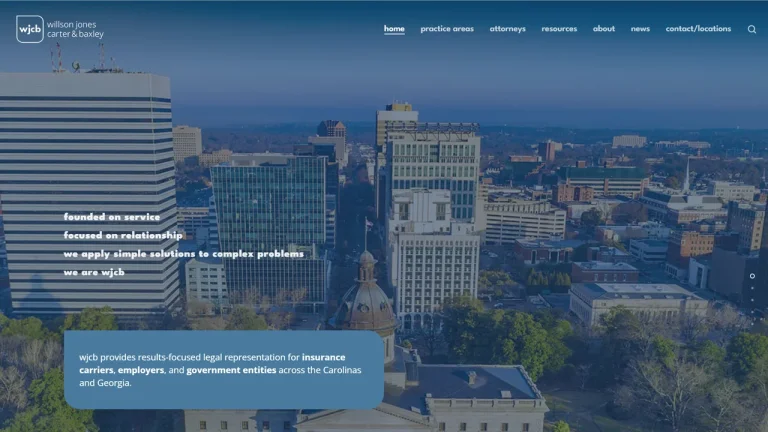Select the active ring-shaped section dot

pyautogui.click(x=752, y=276)
